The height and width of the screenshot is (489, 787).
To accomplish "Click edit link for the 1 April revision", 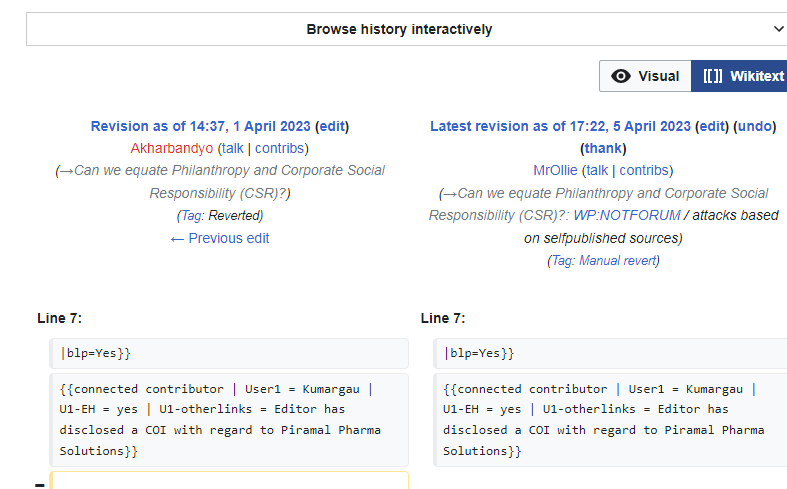I will click(x=332, y=126).
